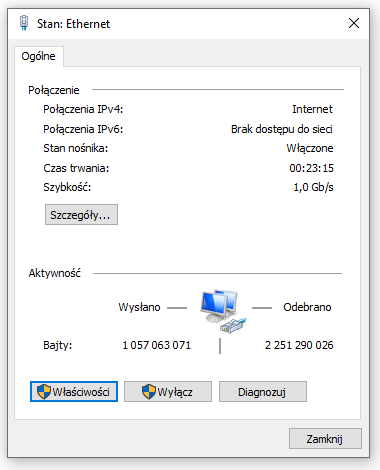
Task: Click the IPv6 value Brak dostępu do sieci
Action: [x=282, y=129]
